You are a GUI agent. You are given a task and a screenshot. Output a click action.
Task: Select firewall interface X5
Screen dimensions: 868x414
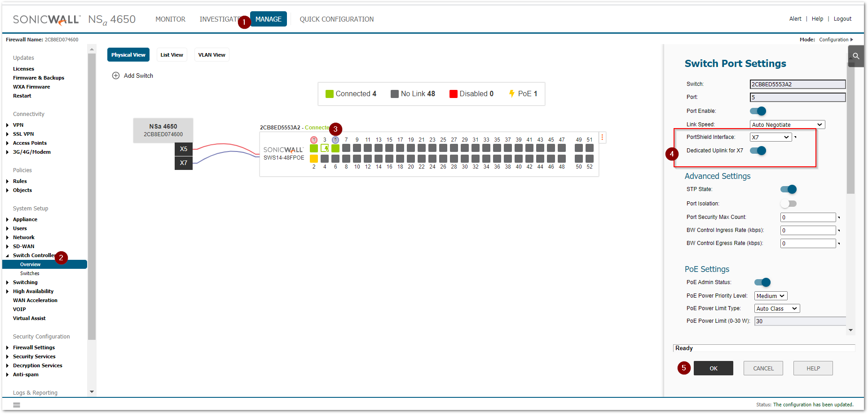(x=184, y=149)
